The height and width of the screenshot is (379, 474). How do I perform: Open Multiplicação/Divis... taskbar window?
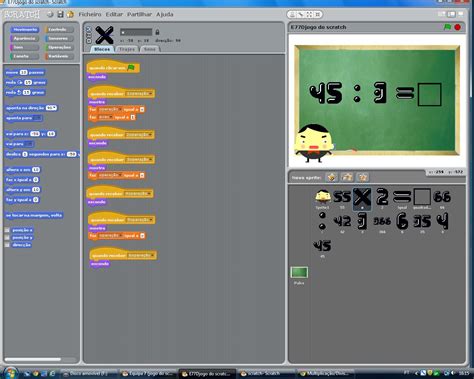tap(325, 374)
